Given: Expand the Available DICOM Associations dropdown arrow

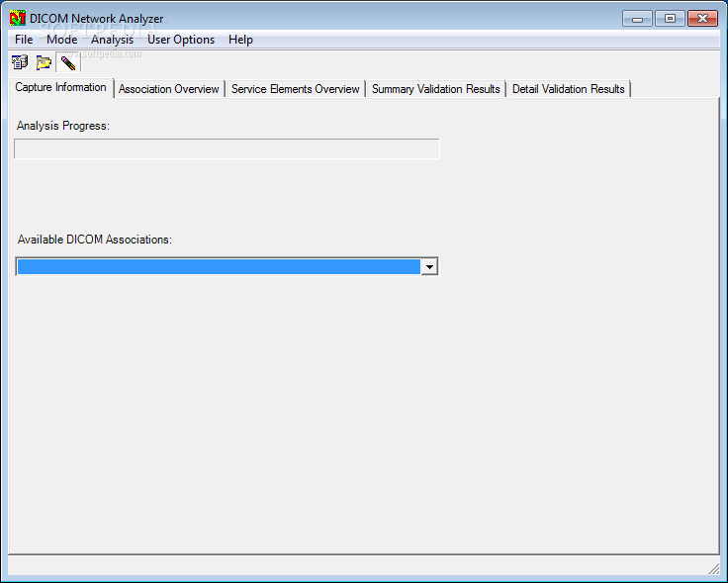Looking at the screenshot, I should click(x=429, y=266).
